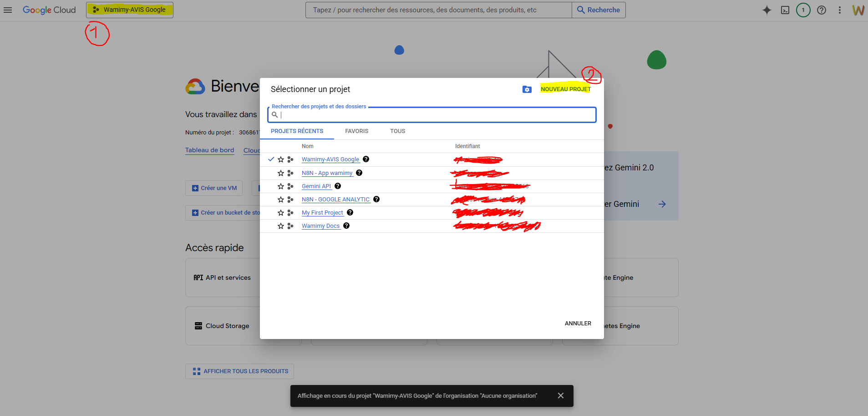Click the Identifiant column header
Image resolution: width=868 pixels, height=416 pixels.
(x=467, y=146)
